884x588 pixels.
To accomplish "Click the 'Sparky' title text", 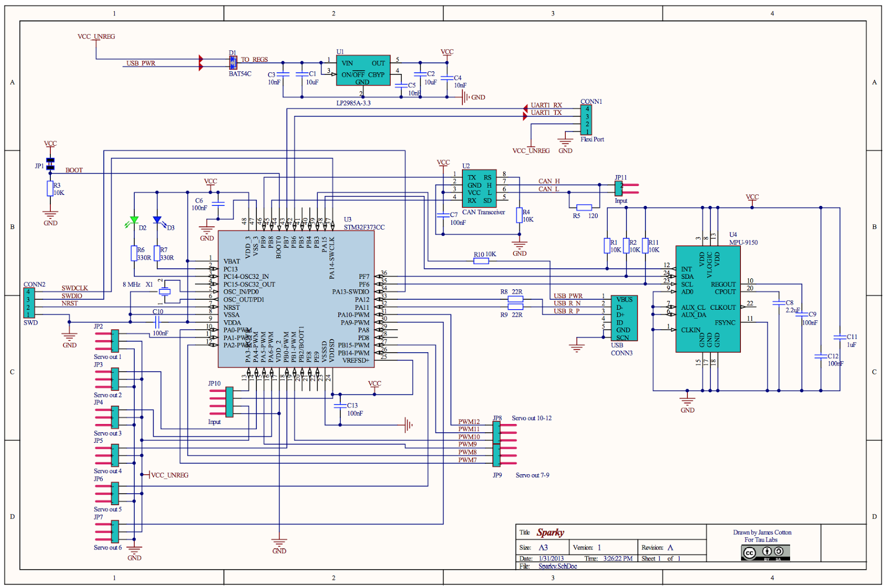I will 550,532.
